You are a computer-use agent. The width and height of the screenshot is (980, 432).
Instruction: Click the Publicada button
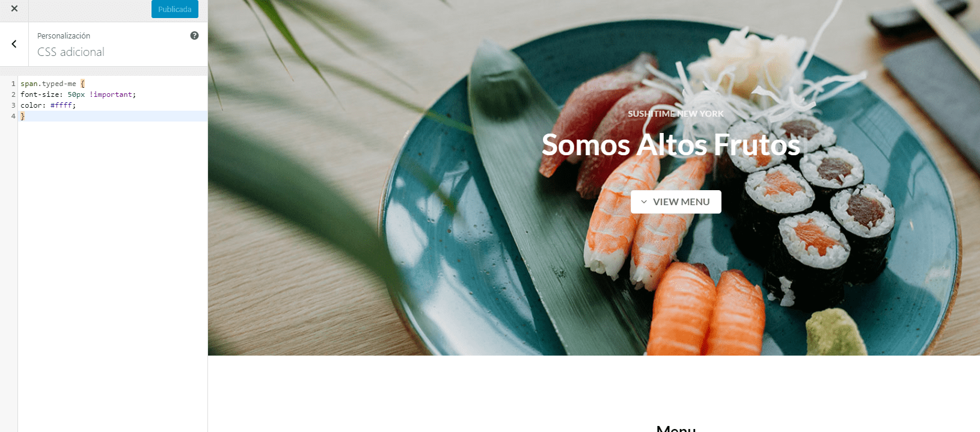coord(175,9)
